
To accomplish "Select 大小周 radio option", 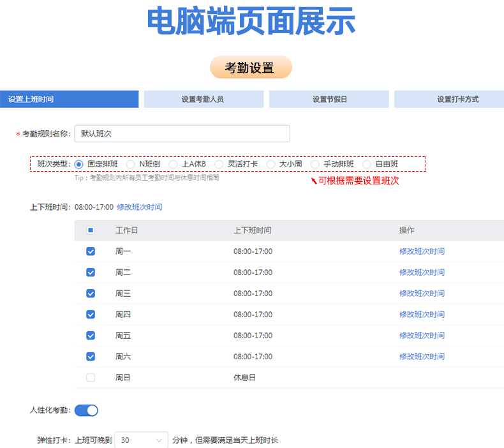I will click(x=271, y=165).
